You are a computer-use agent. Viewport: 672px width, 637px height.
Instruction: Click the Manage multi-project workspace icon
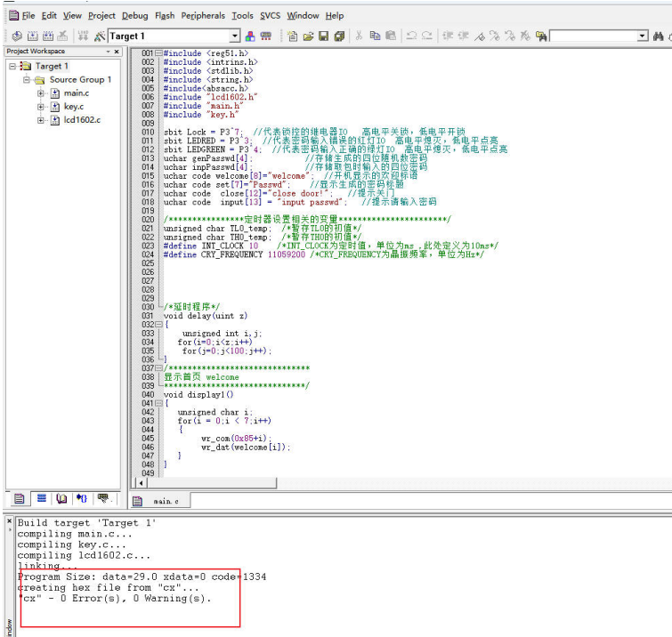coord(266,36)
